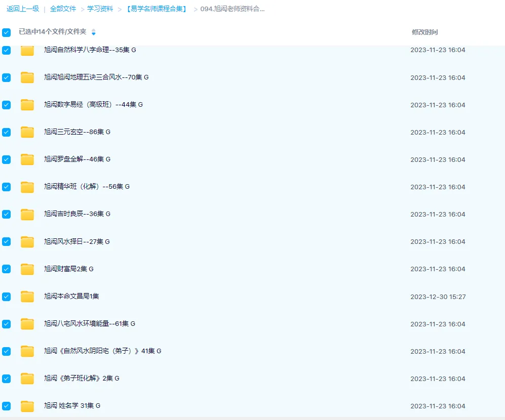This screenshot has height=420, width=505.
Task: Open folder name 旭闳精华班（化解）--56集 G
Action: pyautogui.click(x=87, y=187)
